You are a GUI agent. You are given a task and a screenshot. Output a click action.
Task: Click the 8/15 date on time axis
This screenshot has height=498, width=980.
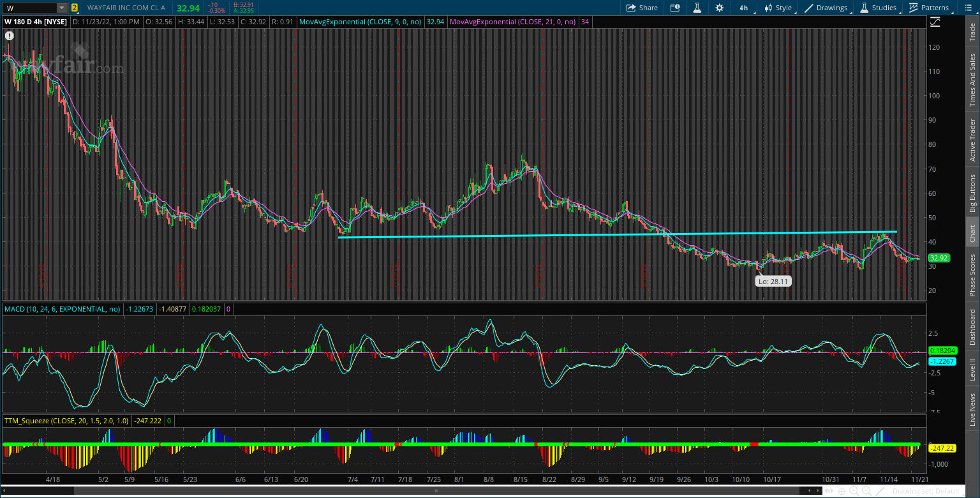[521, 479]
